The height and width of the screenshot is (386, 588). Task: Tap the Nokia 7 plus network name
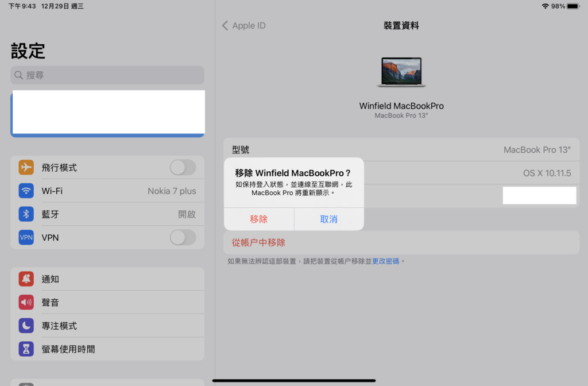tap(172, 191)
